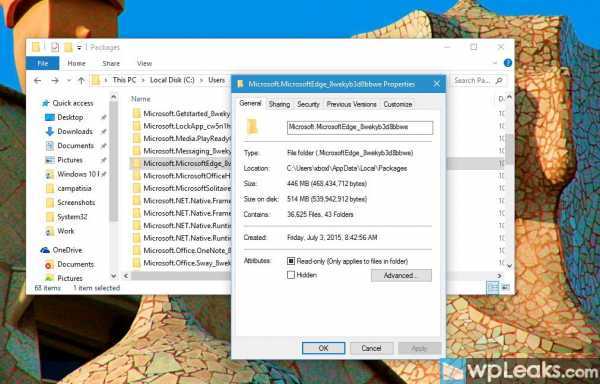
Task: Open the Home ribbon tab
Action: (76, 63)
